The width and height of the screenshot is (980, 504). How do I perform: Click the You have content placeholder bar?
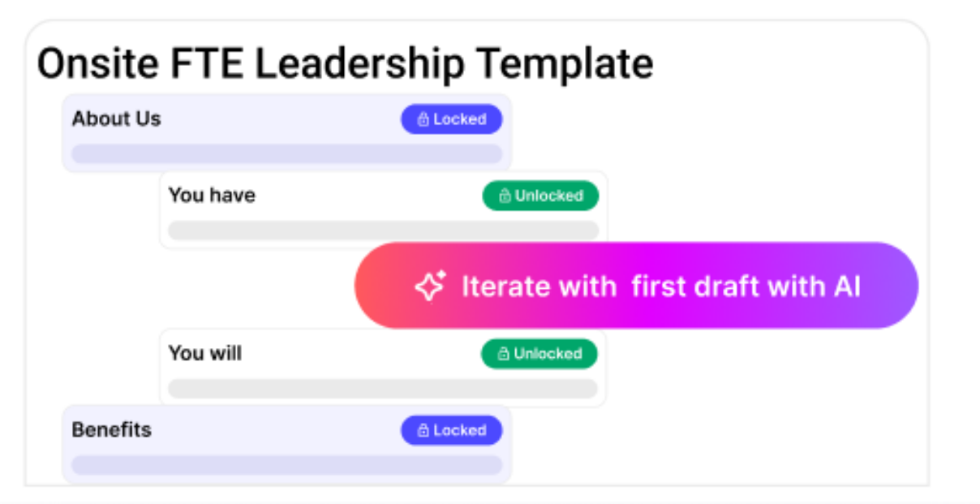(383, 230)
